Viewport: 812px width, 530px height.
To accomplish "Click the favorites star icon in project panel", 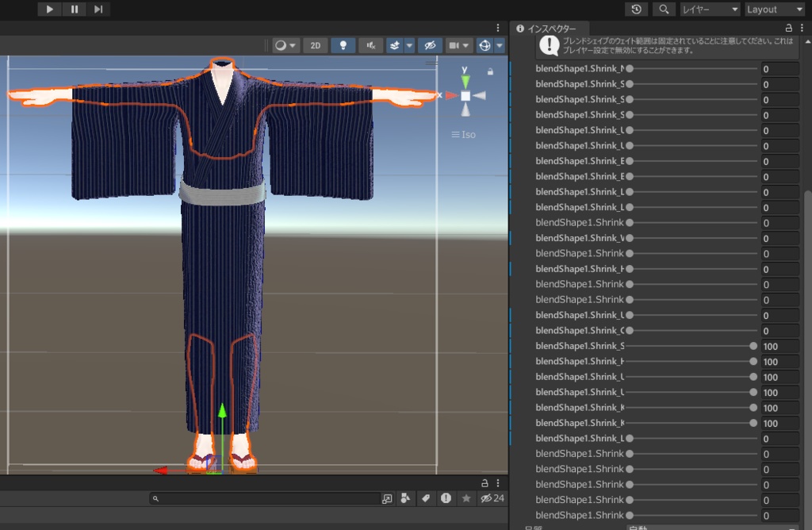I will point(466,498).
